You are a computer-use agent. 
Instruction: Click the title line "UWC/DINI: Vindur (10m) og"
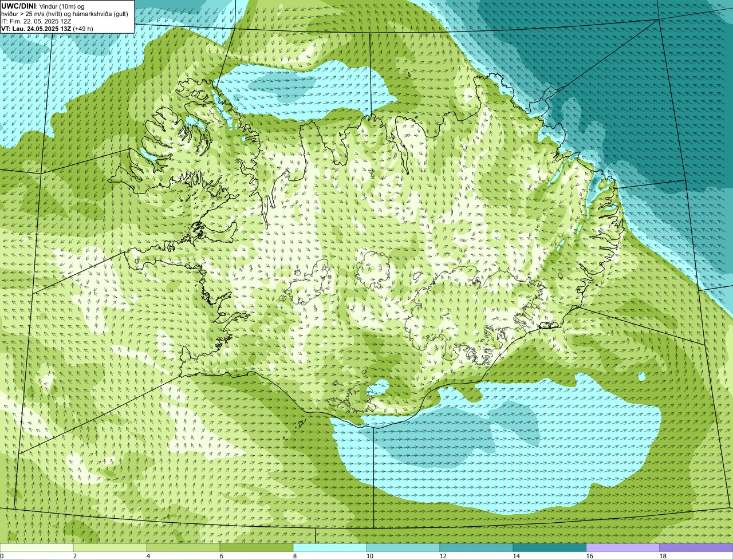[43, 6]
